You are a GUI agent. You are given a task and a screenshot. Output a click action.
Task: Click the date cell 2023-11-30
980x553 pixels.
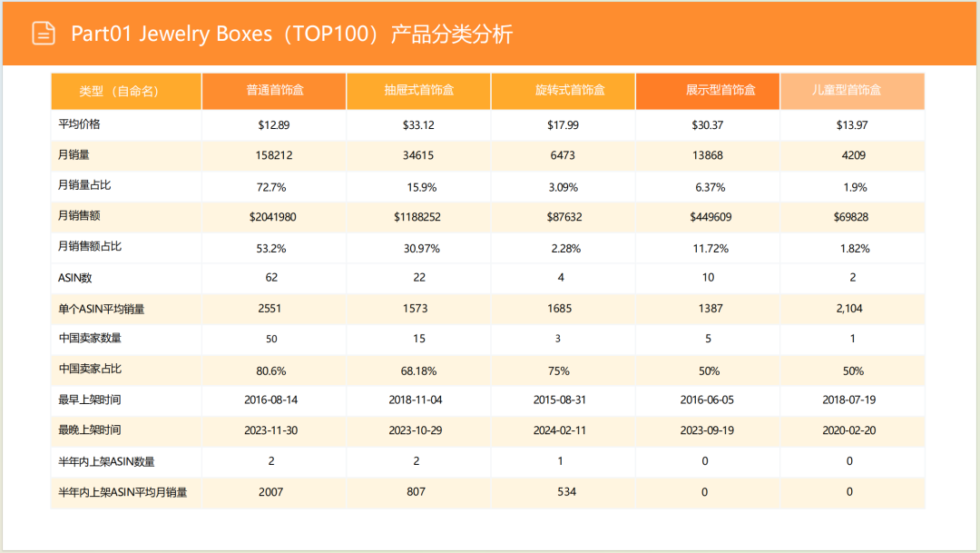(270, 430)
